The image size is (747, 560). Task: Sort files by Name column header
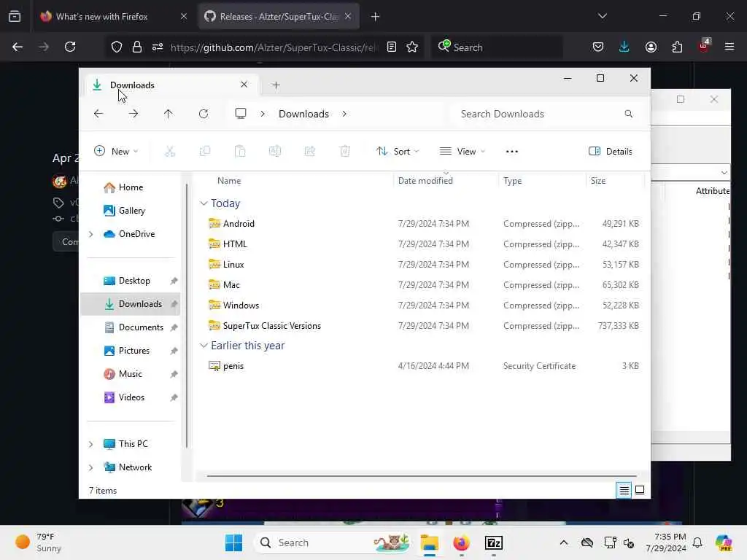pos(229,181)
